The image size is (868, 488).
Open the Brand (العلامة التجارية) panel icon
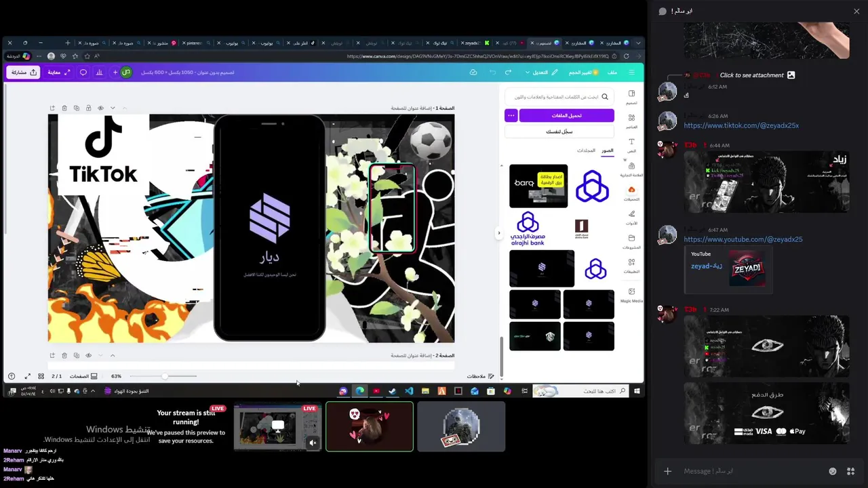tap(631, 166)
